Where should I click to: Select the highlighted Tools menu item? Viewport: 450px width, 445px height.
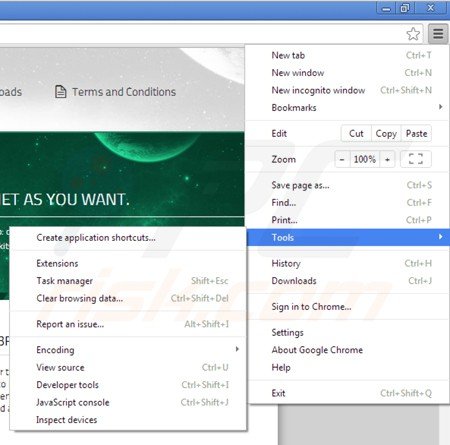[348, 237]
